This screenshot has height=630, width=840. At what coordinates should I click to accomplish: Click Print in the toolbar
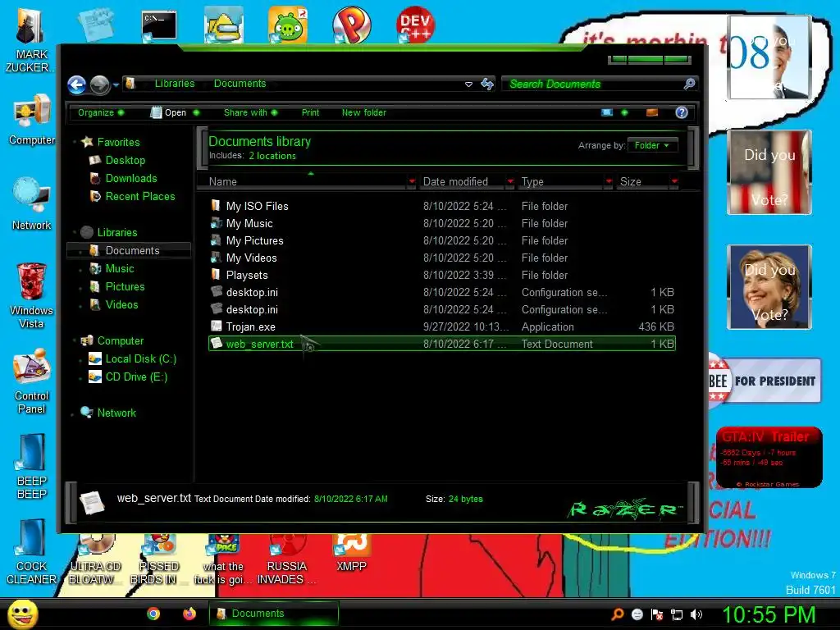(x=310, y=112)
